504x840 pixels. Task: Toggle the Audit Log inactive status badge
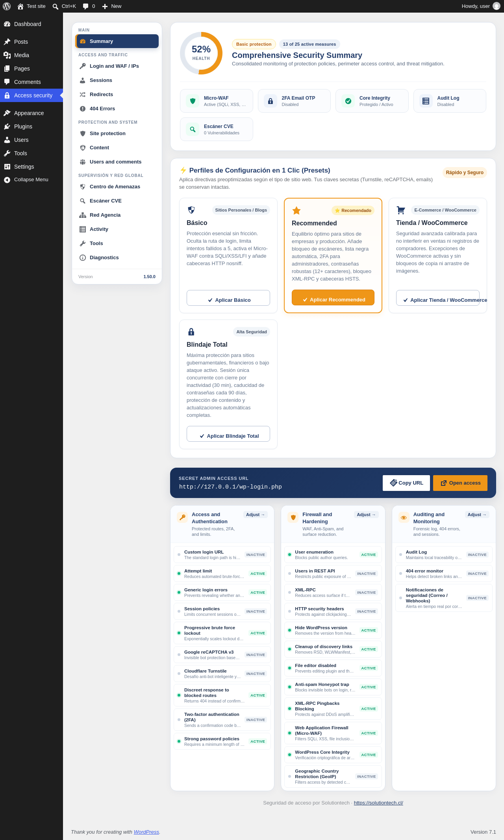click(477, 555)
